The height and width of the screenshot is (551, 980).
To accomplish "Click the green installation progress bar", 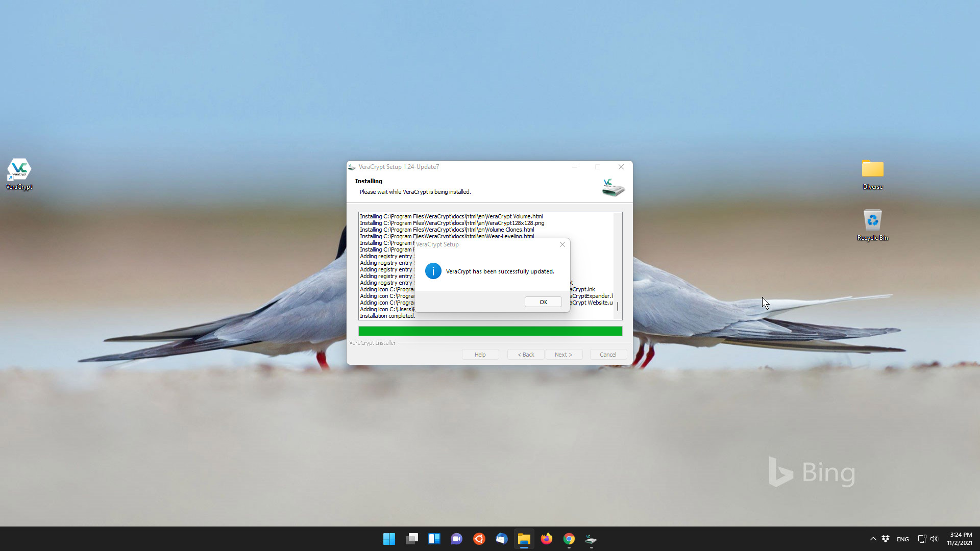I will click(x=490, y=331).
